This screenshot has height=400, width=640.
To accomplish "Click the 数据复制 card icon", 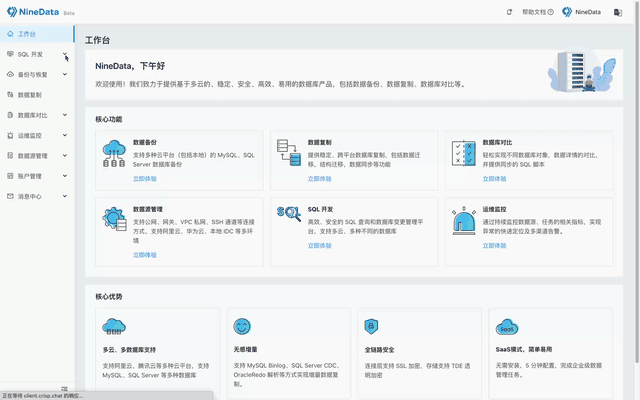I will (x=289, y=153).
